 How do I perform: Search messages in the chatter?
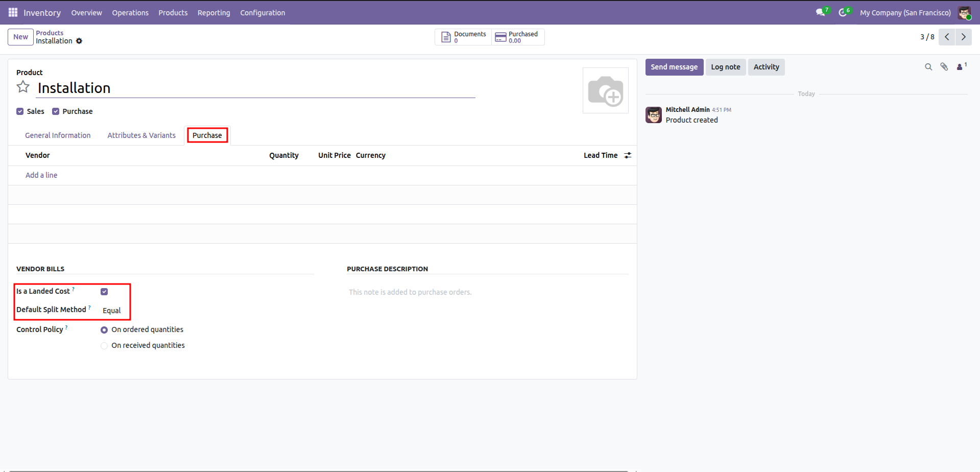pyautogui.click(x=928, y=67)
